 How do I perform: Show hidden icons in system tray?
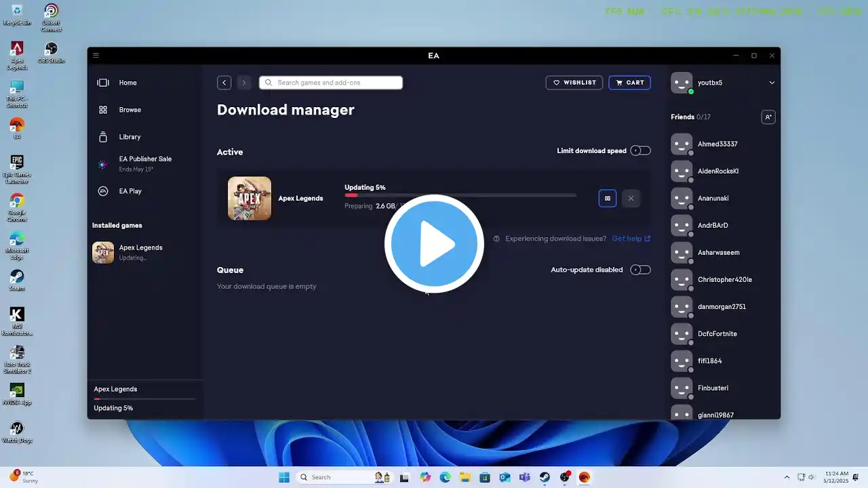pos(787,477)
